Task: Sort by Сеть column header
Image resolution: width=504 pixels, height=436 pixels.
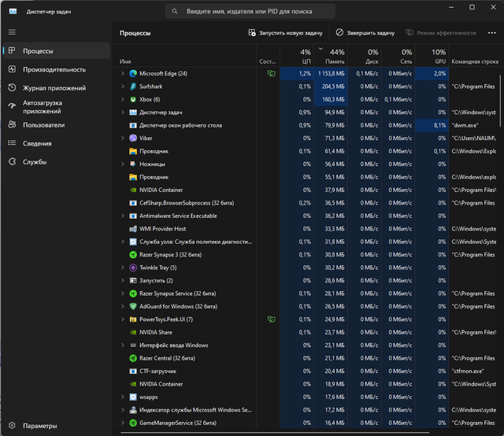Action: [398, 56]
